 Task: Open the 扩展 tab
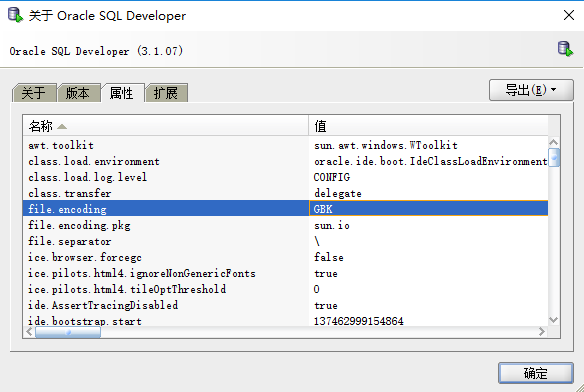coord(166,93)
